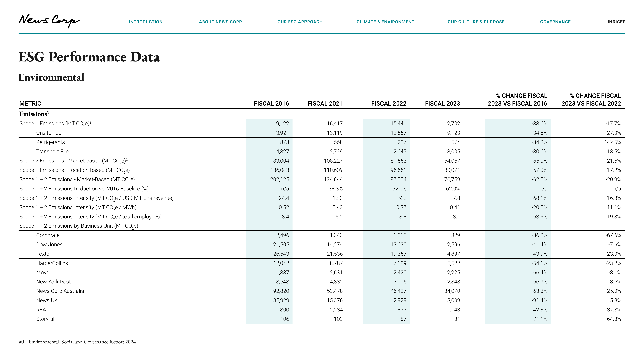Select the Transport Fuel row label

pyautogui.click(x=53, y=151)
